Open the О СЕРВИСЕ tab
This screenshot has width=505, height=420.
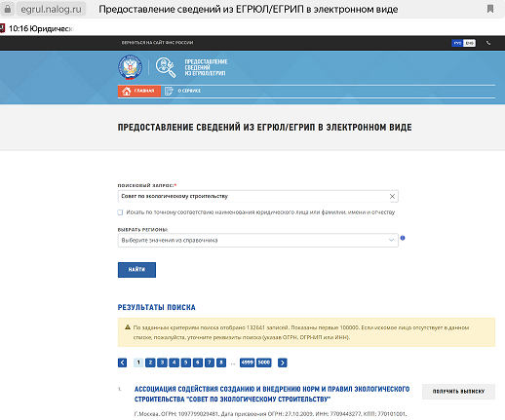pos(183,91)
